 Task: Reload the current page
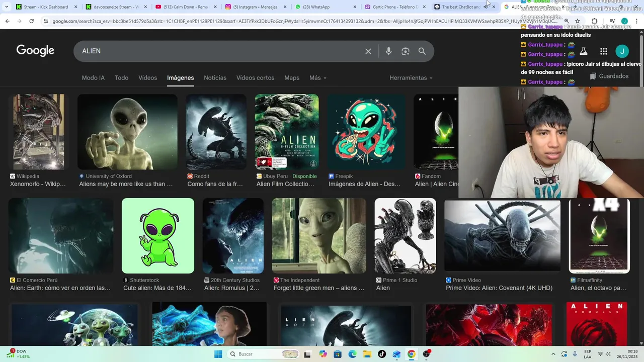pyautogui.click(x=31, y=21)
